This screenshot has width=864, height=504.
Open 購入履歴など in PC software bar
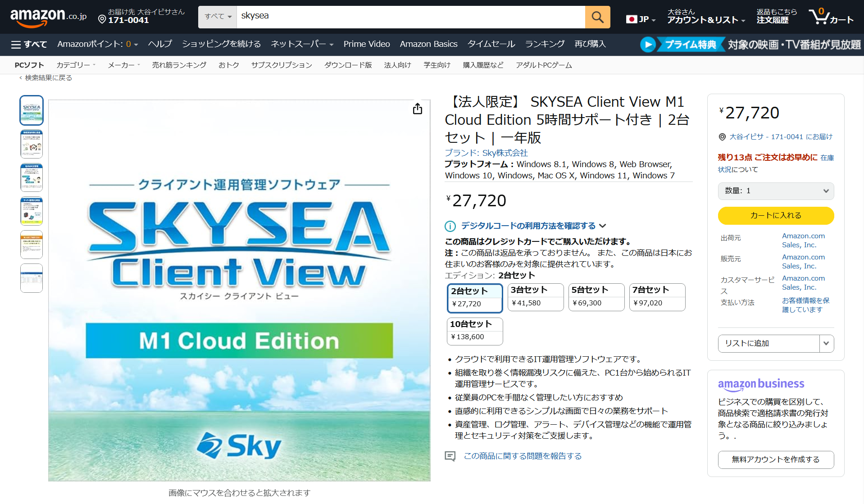[483, 65]
